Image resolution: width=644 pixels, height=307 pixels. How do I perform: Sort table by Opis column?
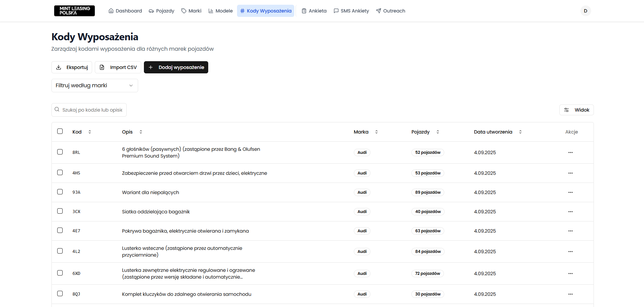[x=132, y=132]
